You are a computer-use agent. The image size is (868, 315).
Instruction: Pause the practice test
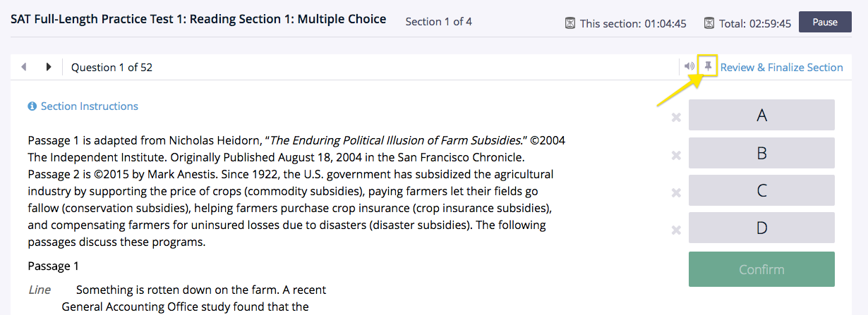824,22
